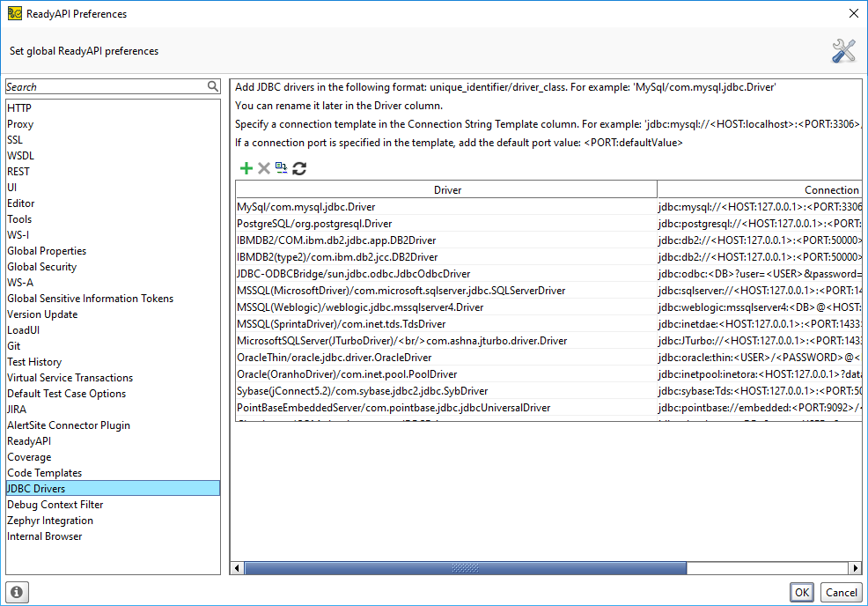Click the wrench preferences icon
868x606 pixels.
click(x=843, y=50)
